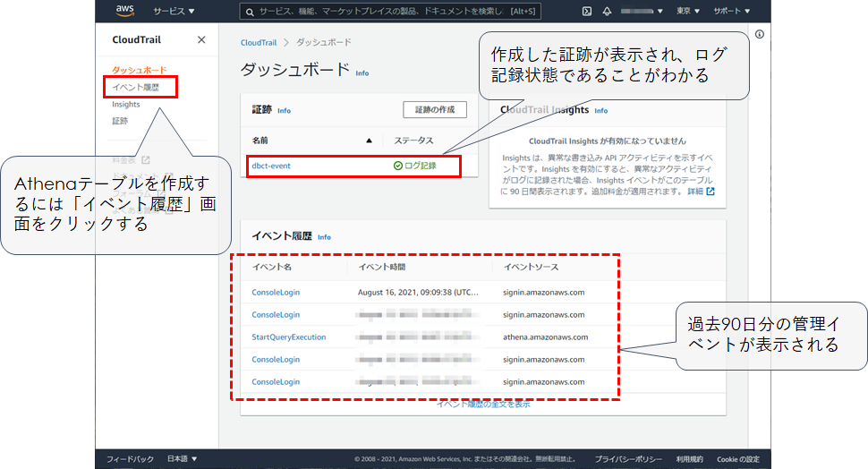Open the CloudShell terminal icon

[587, 12]
